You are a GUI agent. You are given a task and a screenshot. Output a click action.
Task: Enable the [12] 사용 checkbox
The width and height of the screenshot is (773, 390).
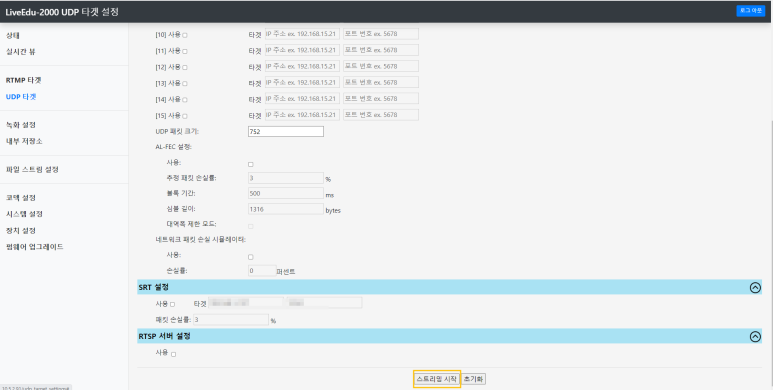(x=185, y=68)
